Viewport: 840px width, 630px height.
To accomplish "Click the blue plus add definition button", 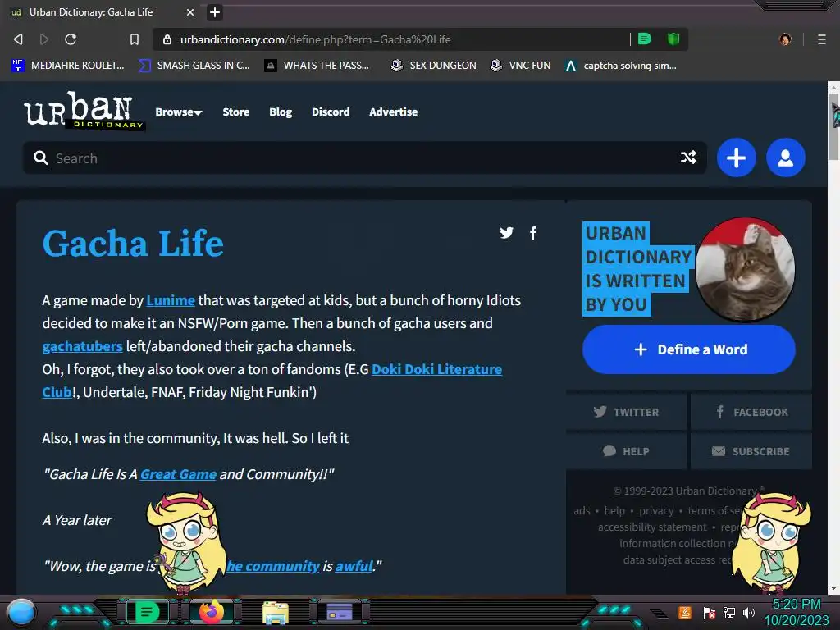I will (736, 157).
